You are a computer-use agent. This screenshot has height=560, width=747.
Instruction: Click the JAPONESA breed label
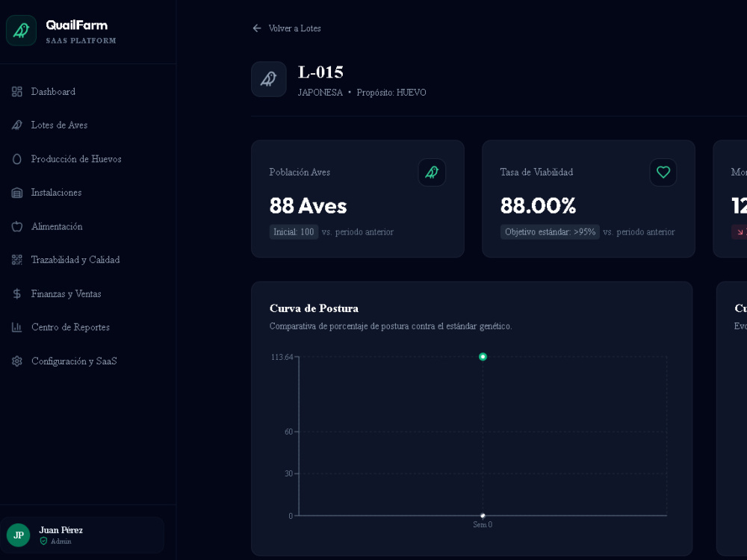[x=320, y=93]
